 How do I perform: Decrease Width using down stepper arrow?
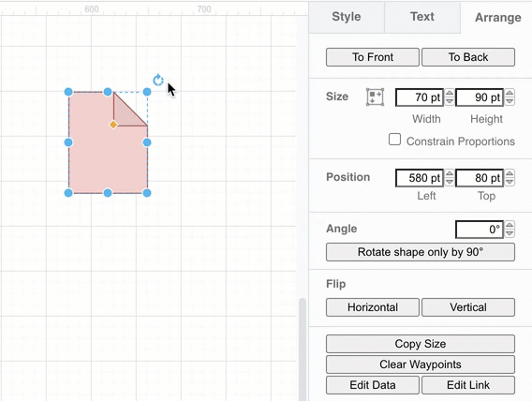(450, 101)
